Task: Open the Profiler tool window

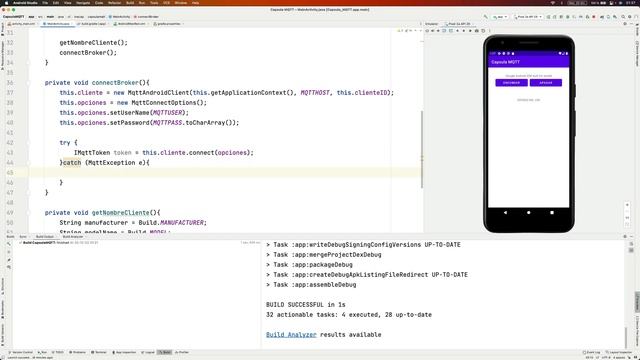Action: click(182, 352)
